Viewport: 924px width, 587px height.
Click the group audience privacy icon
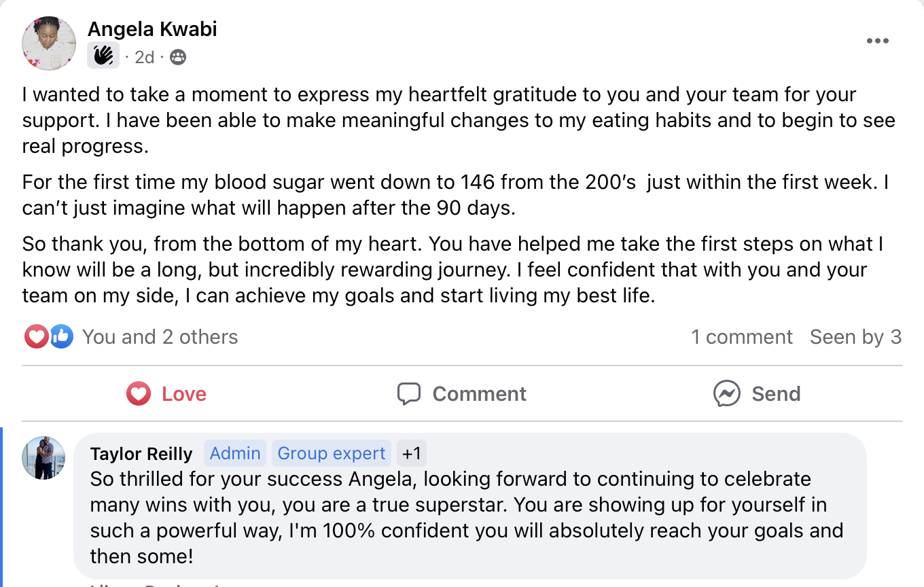(178, 57)
